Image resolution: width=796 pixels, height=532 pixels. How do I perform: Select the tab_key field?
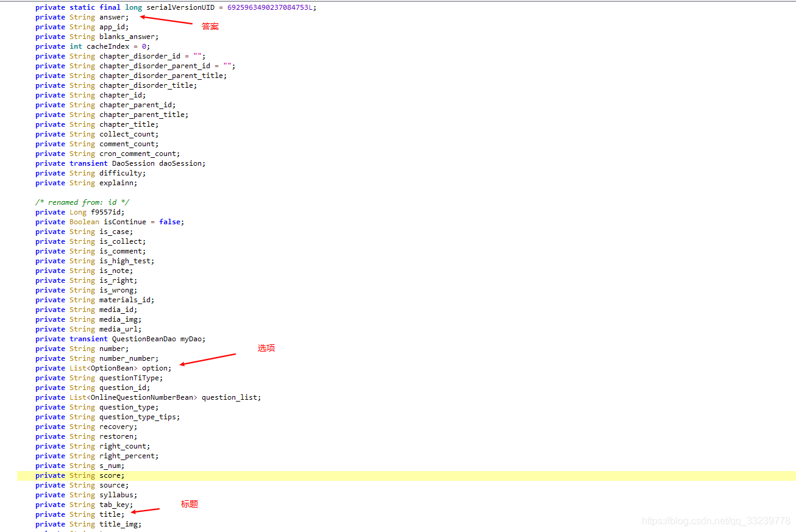[x=84, y=505]
